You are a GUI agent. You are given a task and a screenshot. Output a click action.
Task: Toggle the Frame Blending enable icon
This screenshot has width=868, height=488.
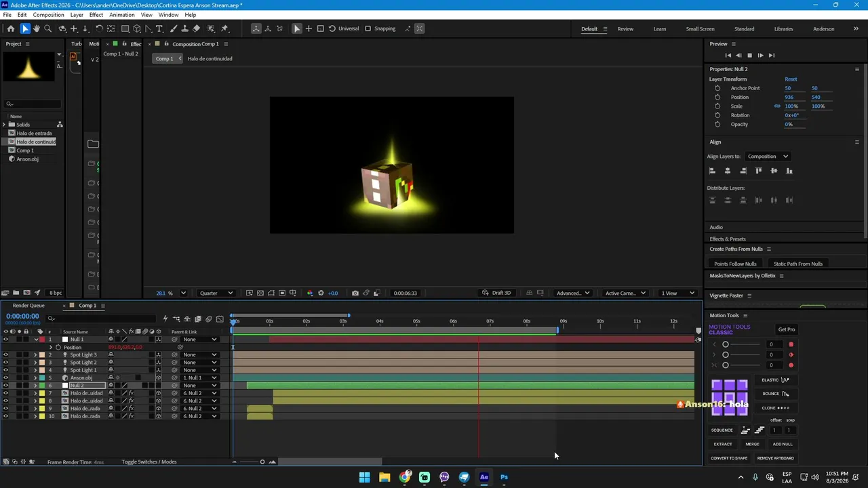198,319
